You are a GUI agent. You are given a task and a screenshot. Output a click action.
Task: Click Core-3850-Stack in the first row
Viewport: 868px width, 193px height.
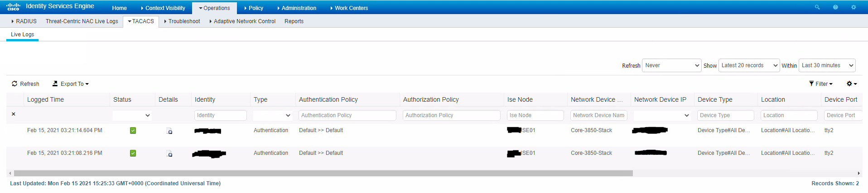click(x=591, y=130)
